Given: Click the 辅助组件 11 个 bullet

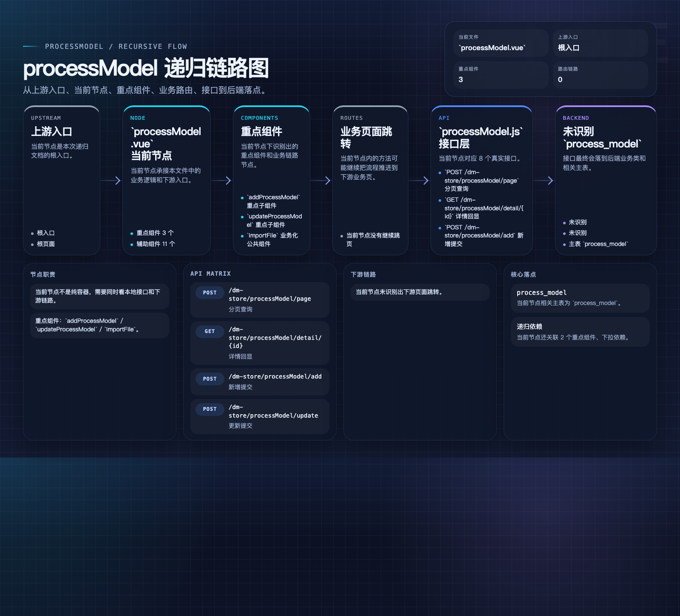Looking at the screenshot, I should (x=156, y=244).
